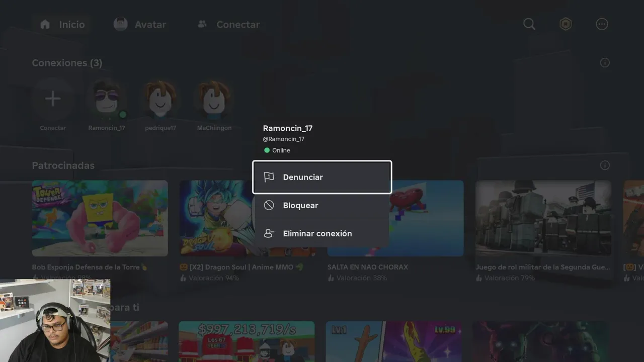Select the pedrique17 avatar

[160, 99]
